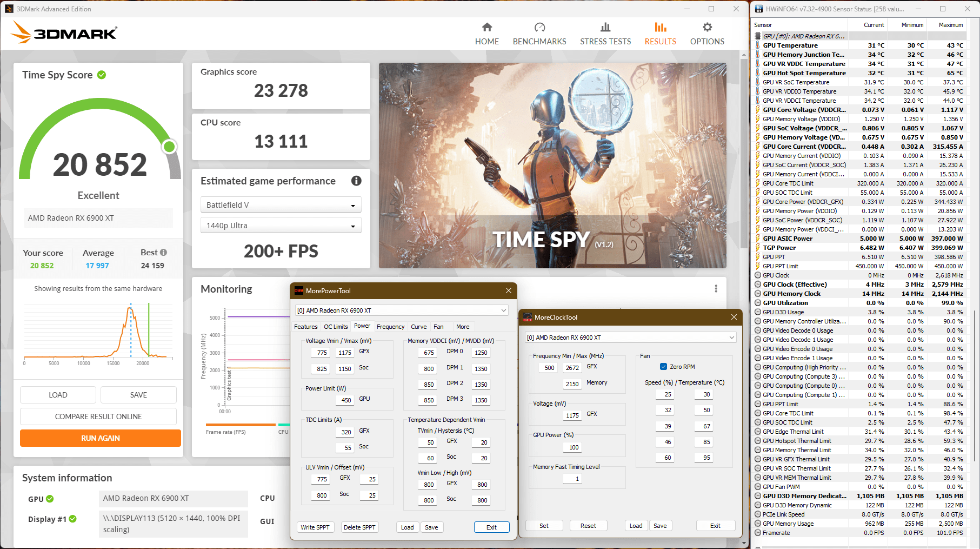This screenshot has width=980, height=549.
Task: Click the GPU Power percent field
Action: [574, 447]
